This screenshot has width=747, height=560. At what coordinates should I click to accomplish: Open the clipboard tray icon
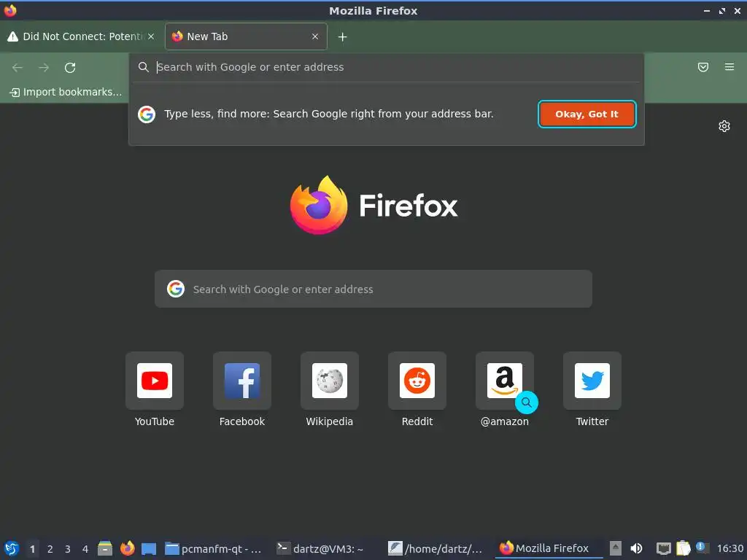pos(683,548)
